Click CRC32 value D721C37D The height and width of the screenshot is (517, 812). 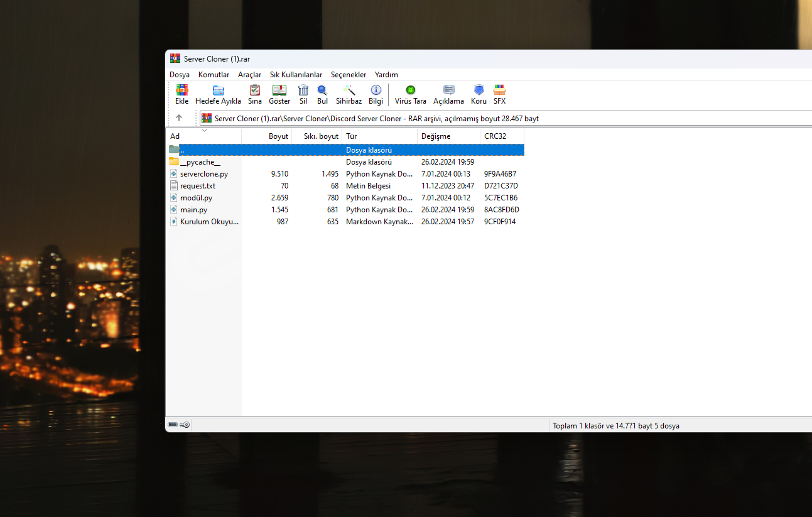pos(501,186)
